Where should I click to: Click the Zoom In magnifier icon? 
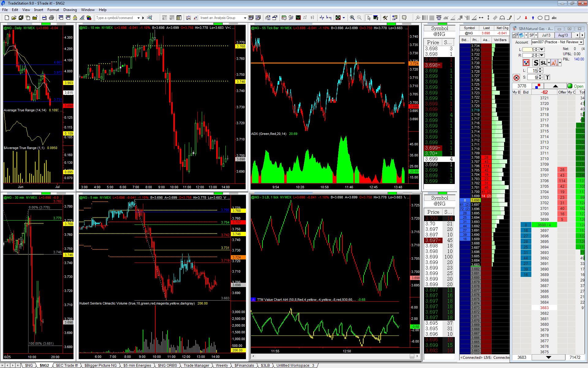pyautogui.click(x=352, y=18)
